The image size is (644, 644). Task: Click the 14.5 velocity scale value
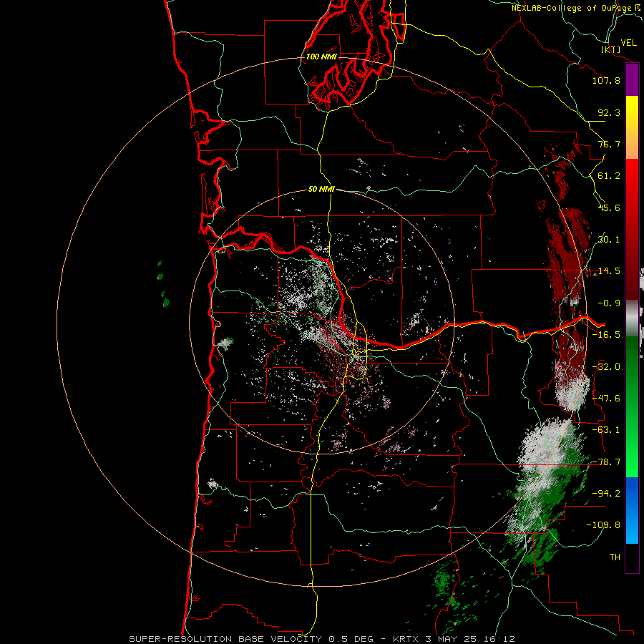609,271
